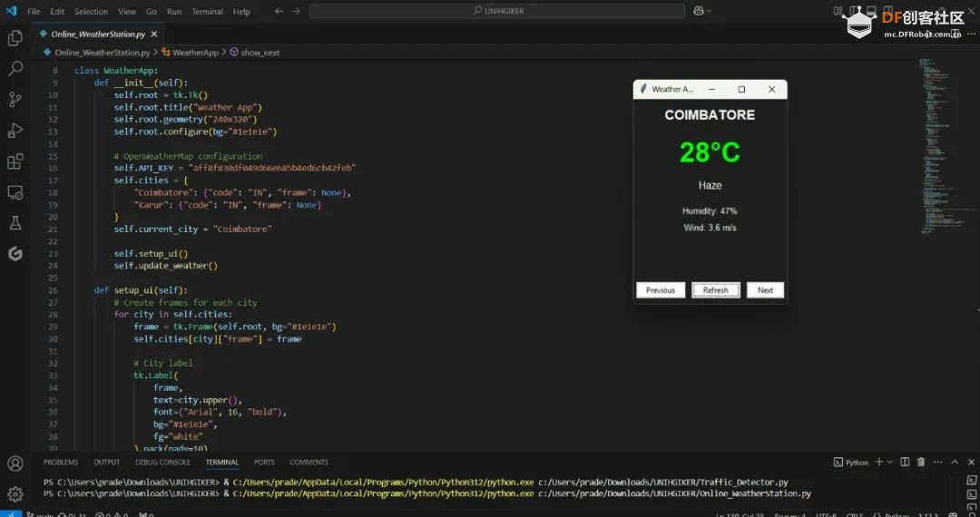Switch to the Ports panel tab
Image resolution: width=980 pixels, height=517 pixels.
[x=264, y=462]
